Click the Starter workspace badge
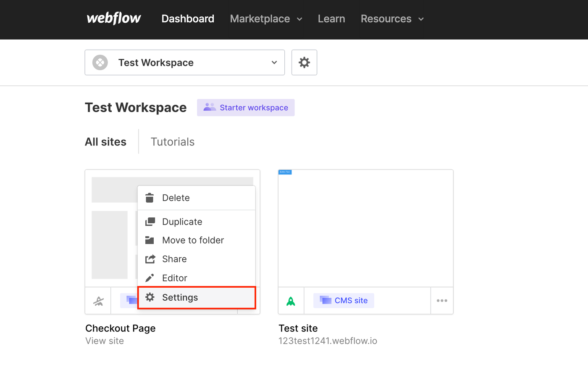The height and width of the screenshot is (365, 588). (246, 107)
